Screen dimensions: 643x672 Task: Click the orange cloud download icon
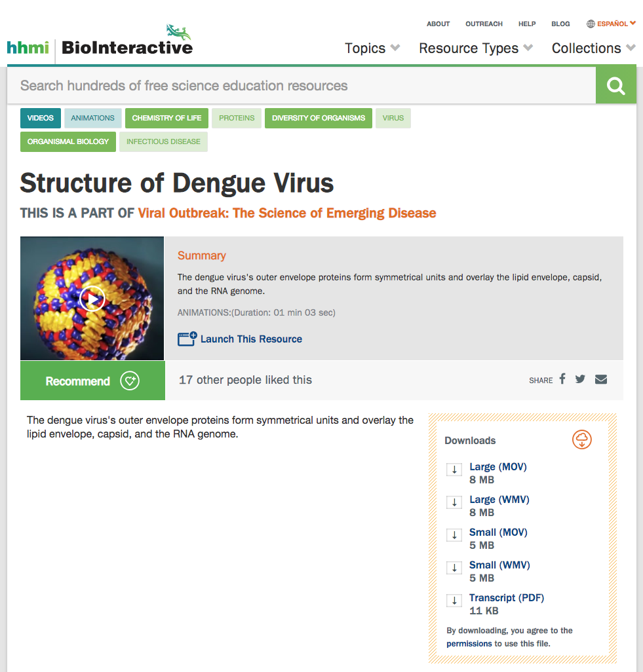coord(581,440)
